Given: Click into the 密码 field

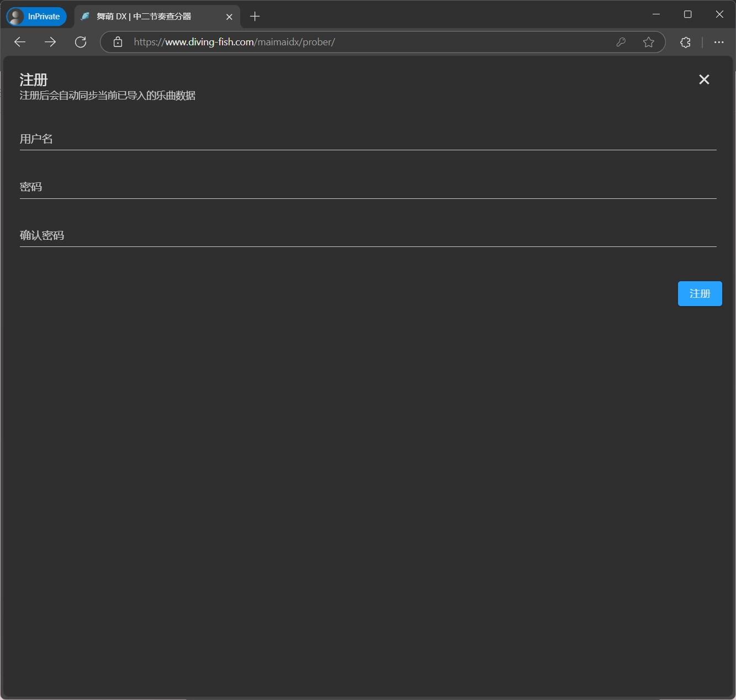Looking at the screenshot, I should coord(368,187).
